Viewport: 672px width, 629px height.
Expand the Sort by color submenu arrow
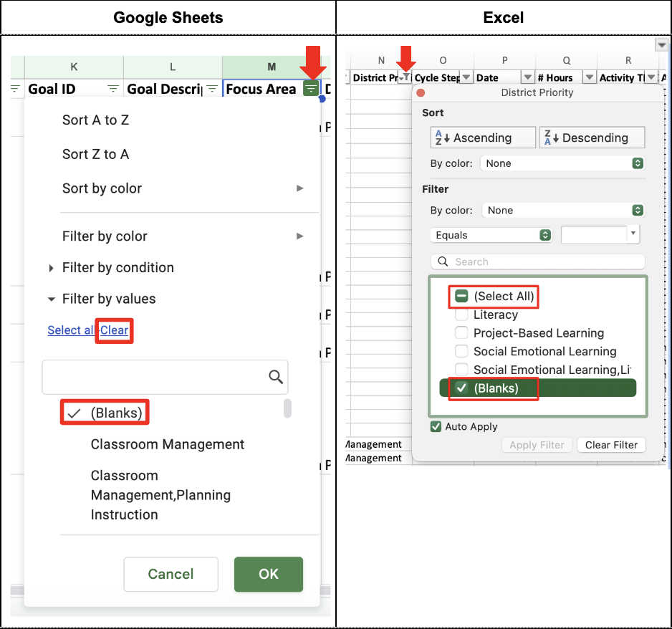point(300,188)
